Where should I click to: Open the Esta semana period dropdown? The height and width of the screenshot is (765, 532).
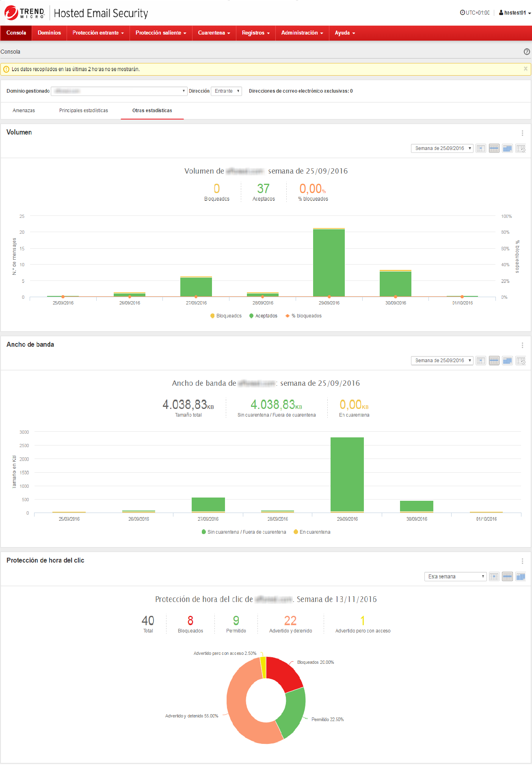point(455,576)
